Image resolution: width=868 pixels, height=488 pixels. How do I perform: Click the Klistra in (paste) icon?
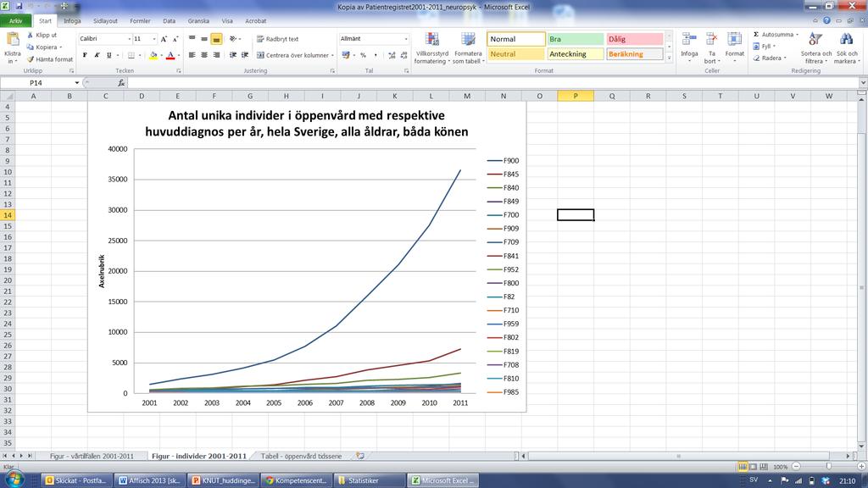(12, 39)
